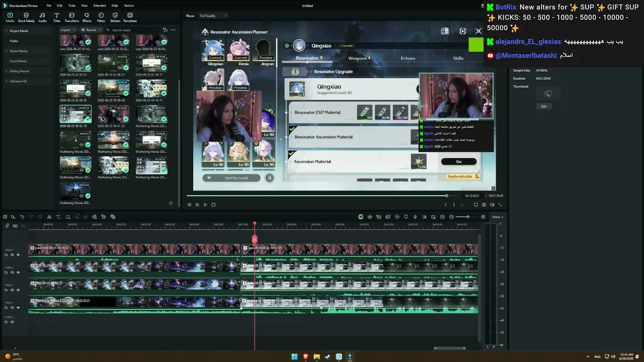Select Cloud Media in the sidebar
This screenshot has height=362, width=644.
tap(18, 61)
